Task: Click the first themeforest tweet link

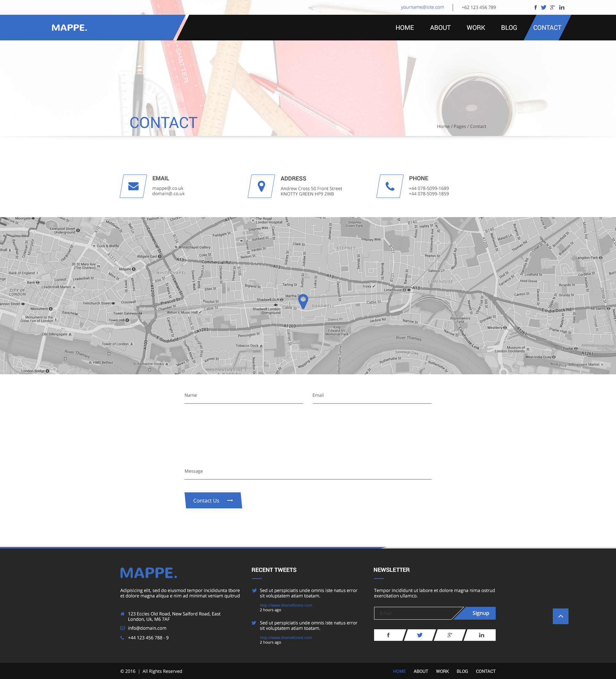Action: pyautogui.click(x=286, y=605)
